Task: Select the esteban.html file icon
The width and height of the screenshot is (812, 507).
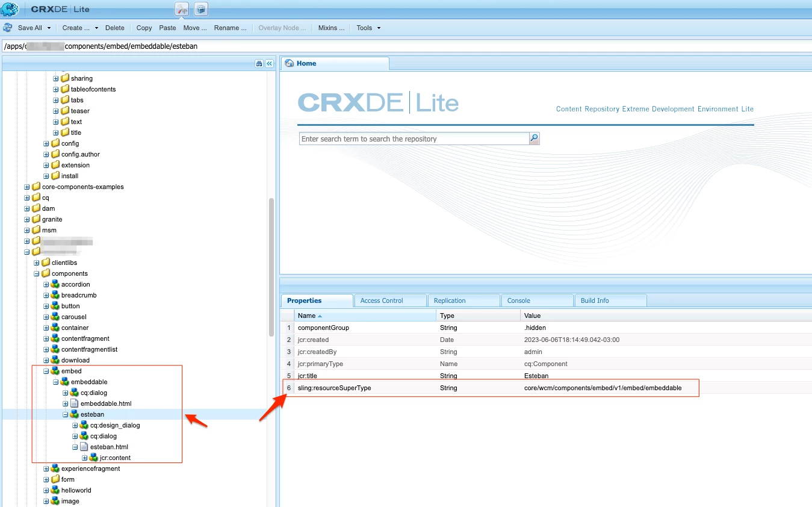Action: tap(84, 447)
